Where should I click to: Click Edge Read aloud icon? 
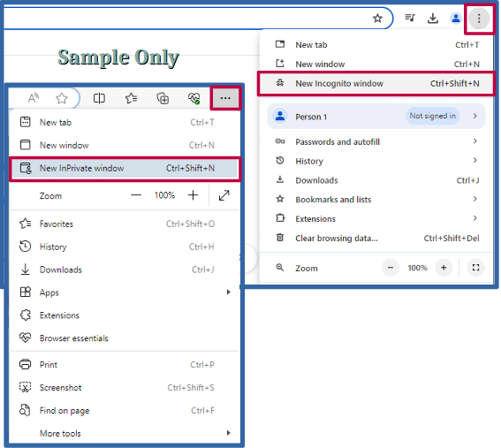pos(34,98)
